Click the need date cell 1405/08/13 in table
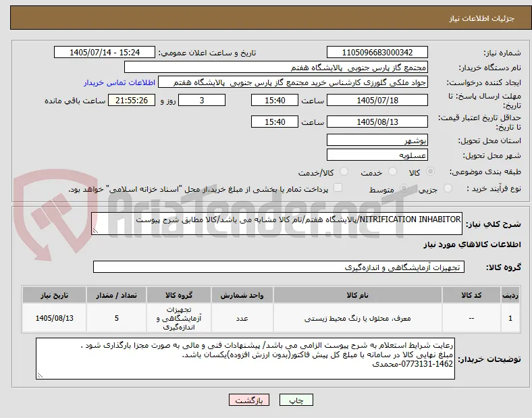This screenshot has width=532, height=418. click(54, 318)
